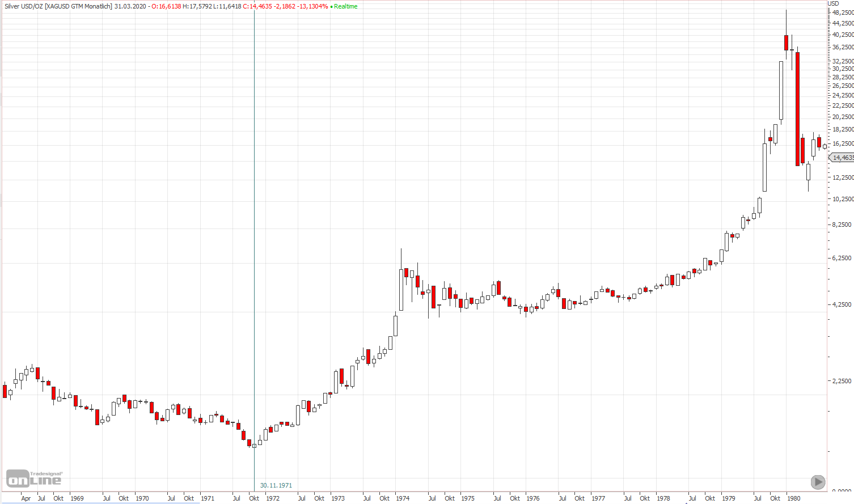Click the 2,2500 price axis label
Viewport: 854px width, 504px height.
pos(842,381)
